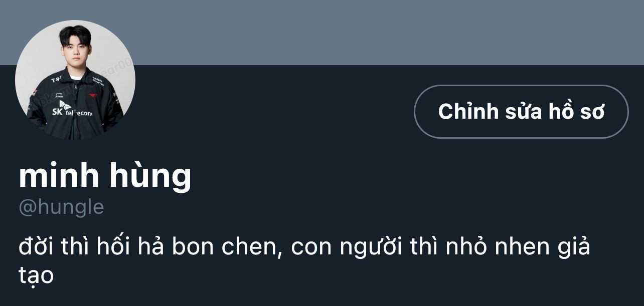Click the SK telecom logo on the avatar jacket
This screenshot has height=306, width=644.
click(x=72, y=109)
